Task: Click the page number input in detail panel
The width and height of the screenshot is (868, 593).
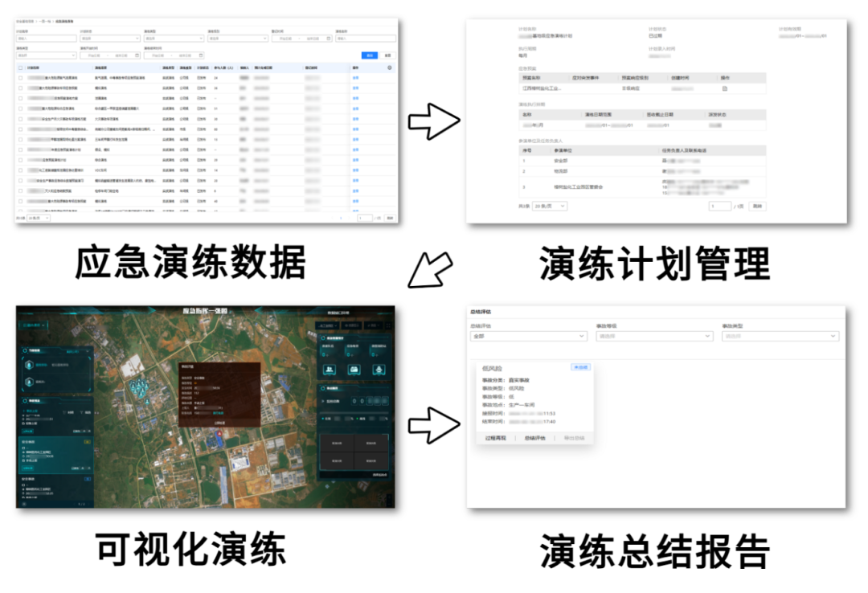Action: click(x=719, y=207)
